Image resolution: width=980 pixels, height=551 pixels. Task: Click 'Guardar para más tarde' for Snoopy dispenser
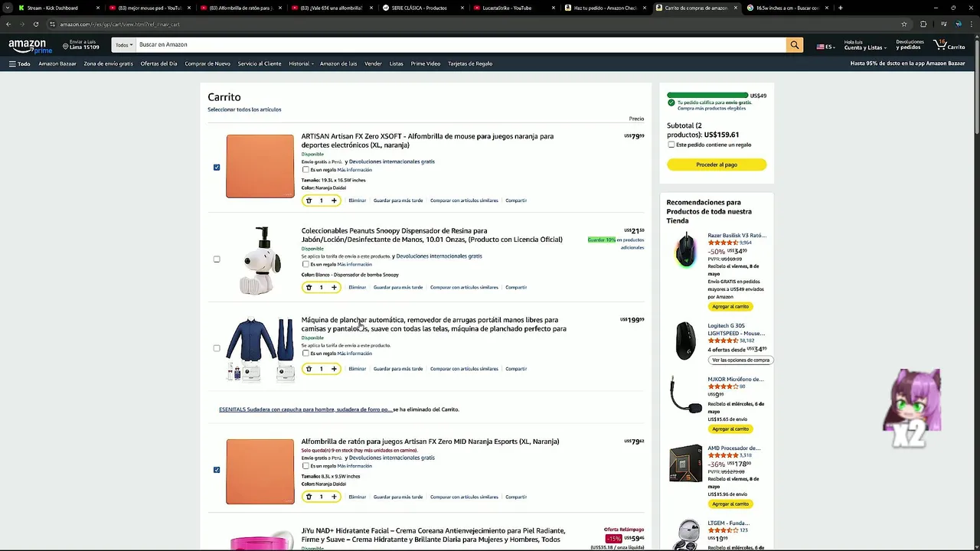pos(398,287)
